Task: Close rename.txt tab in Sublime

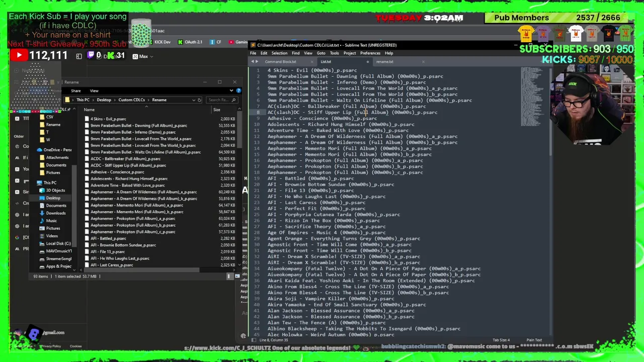Action: 423,62
